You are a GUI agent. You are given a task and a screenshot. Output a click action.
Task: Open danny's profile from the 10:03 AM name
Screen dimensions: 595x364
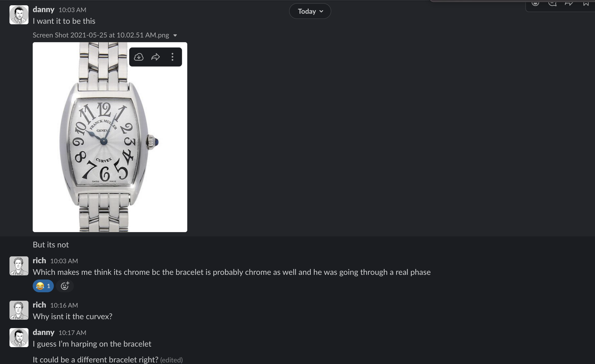pyautogui.click(x=44, y=9)
